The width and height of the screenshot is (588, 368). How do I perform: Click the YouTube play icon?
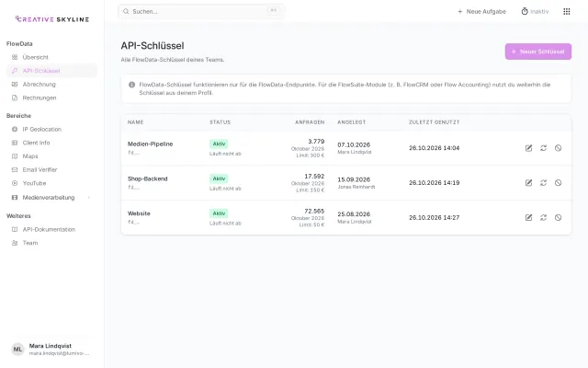coord(15,183)
